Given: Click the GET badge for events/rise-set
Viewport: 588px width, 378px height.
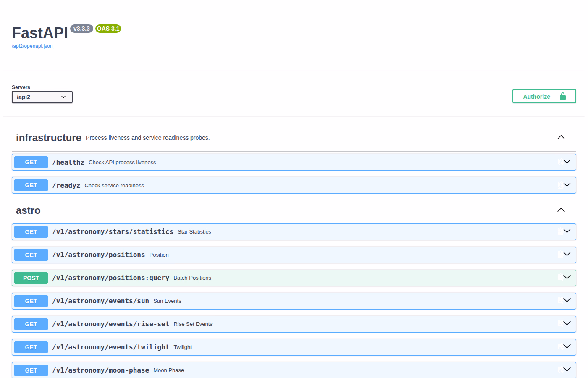Looking at the screenshot, I should pyautogui.click(x=31, y=324).
